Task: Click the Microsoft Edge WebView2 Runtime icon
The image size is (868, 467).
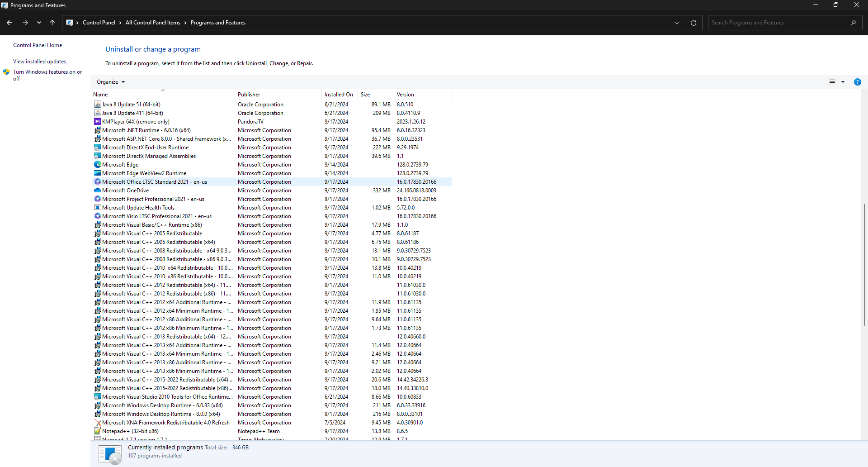Action: point(97,173)
